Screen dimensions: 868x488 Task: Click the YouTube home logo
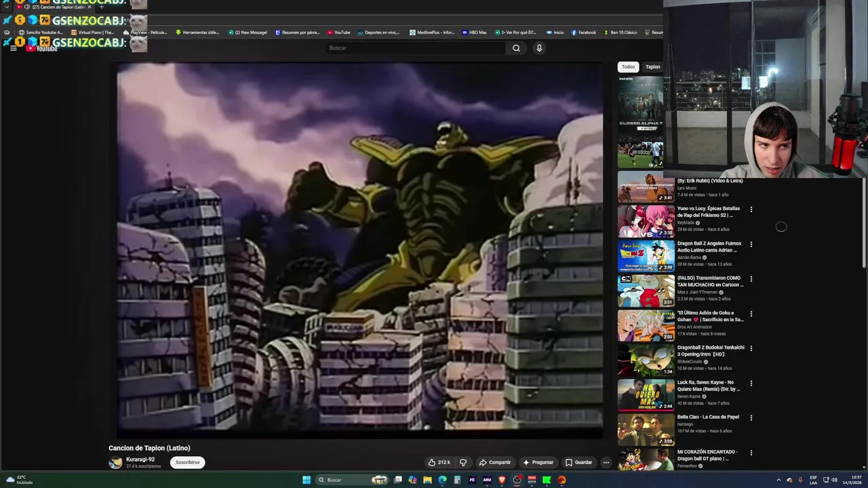[42, 48]
